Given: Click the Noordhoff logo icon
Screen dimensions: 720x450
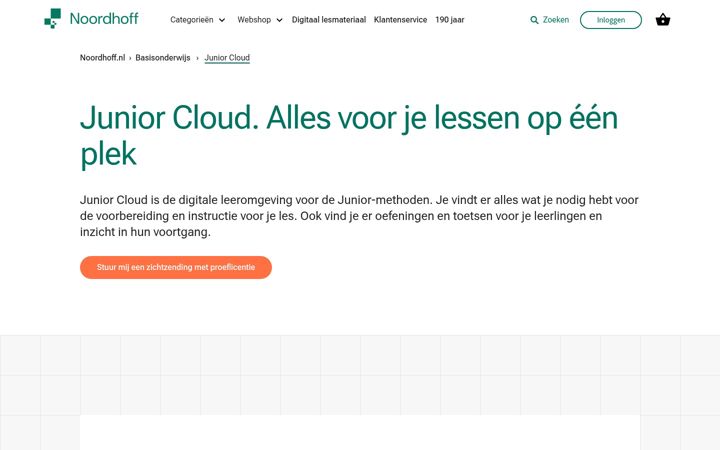Looking at the screenshot, I should pyautogui.click(x=52, y=18).
